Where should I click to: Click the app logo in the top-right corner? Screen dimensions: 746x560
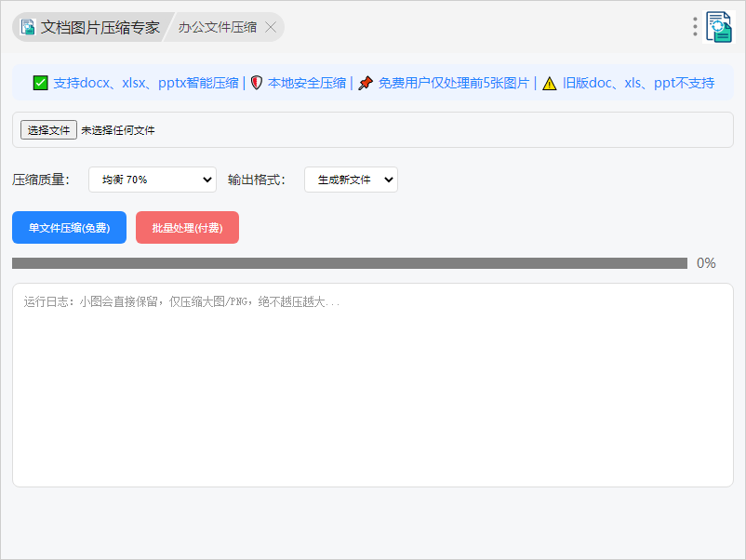(719, 27)
